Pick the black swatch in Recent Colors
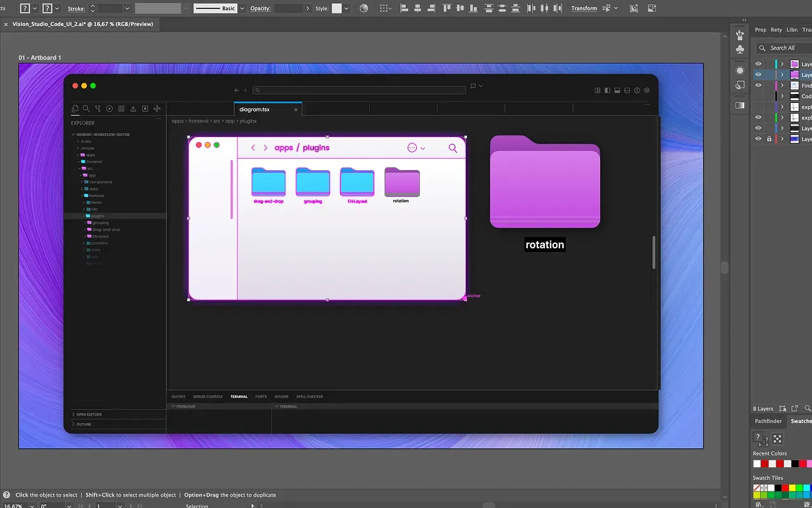This screenshot has height=508, width=812. pos(795,464)
